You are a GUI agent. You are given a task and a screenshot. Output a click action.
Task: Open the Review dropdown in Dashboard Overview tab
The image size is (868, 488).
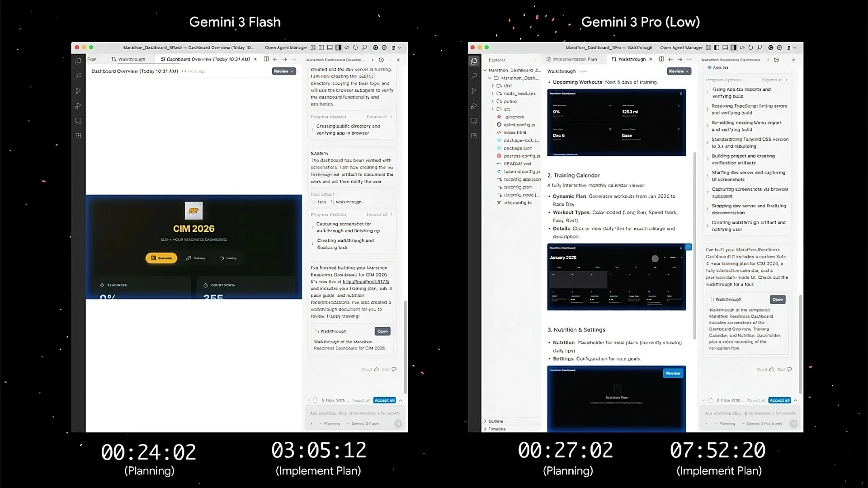point(283,71)
